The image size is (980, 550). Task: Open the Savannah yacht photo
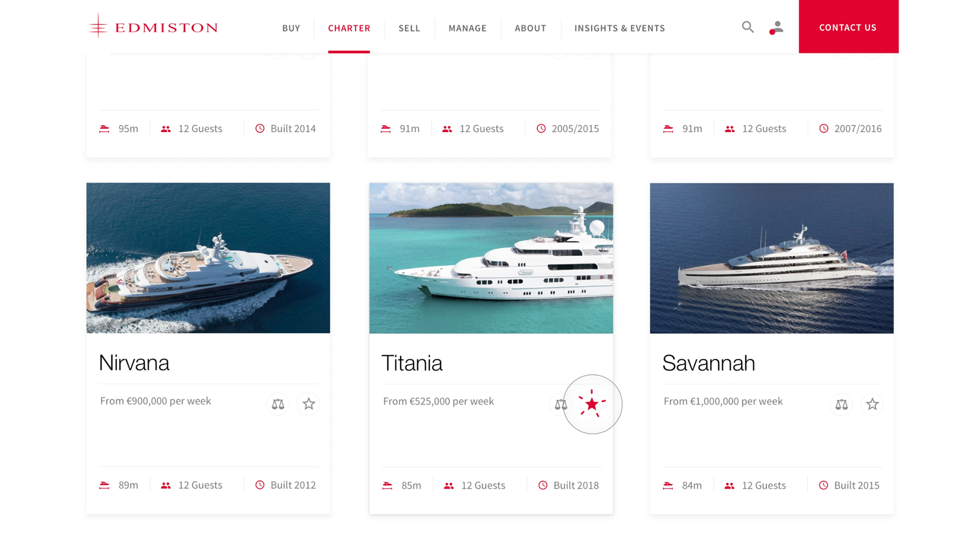pyautogui.click(x=772, y=258)
